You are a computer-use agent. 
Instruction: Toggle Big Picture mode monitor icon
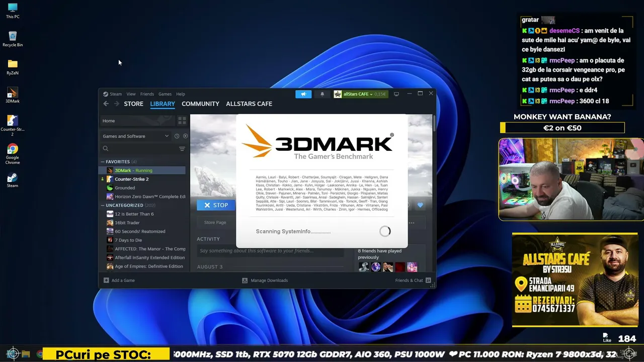coord(396,94)
